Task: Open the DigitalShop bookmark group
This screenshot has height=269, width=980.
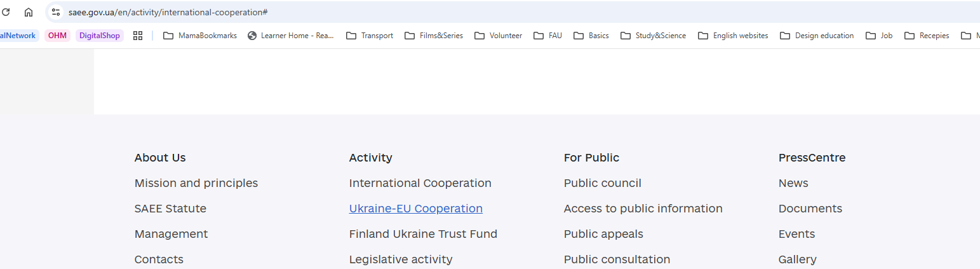Action: (x=99, y=36)
